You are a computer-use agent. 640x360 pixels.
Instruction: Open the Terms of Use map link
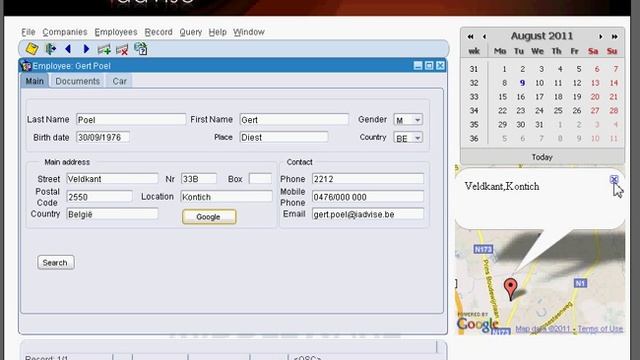click(600, 329)
